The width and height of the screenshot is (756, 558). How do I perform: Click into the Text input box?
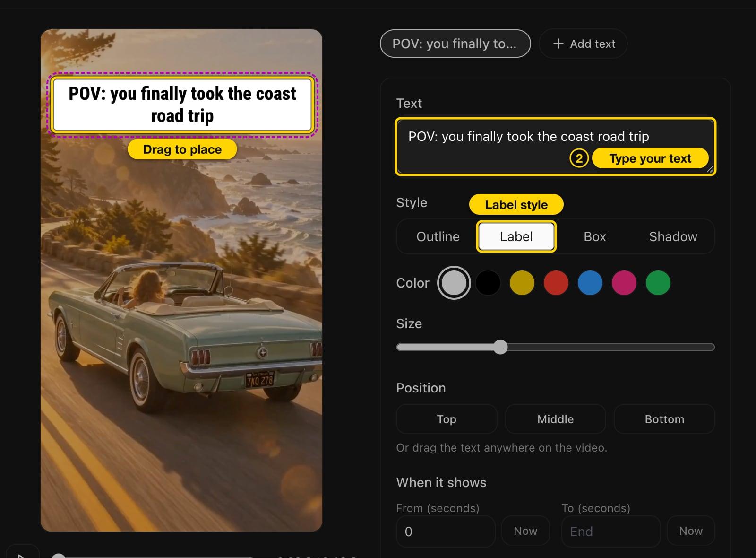[x=555, y=147]
